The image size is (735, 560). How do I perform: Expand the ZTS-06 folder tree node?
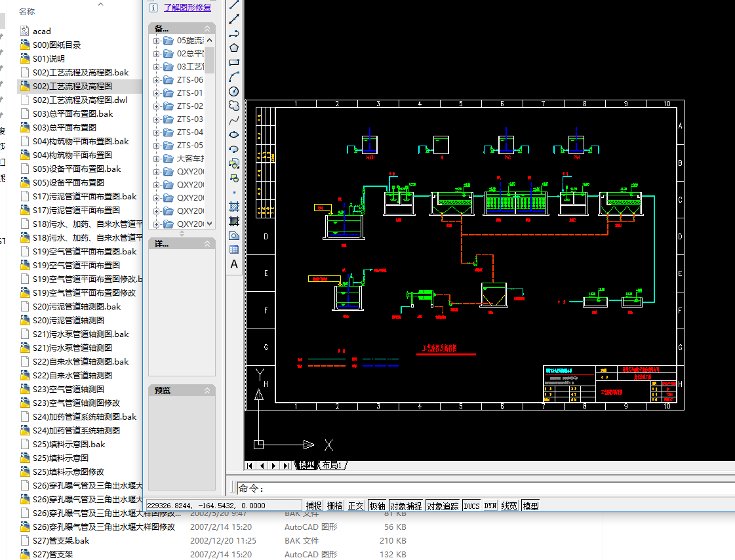point(156,80)
